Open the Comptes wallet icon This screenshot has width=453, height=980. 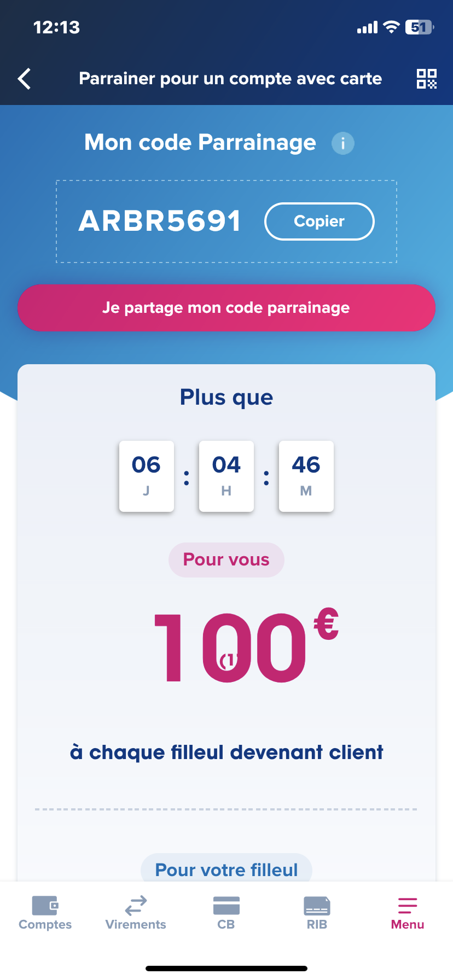[x=45, y=906]
